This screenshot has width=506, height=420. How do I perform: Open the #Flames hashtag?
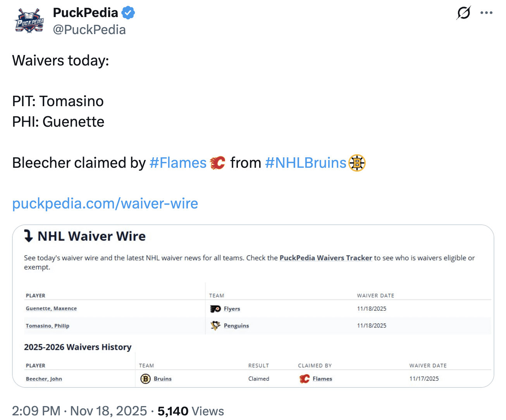[178, 163]
